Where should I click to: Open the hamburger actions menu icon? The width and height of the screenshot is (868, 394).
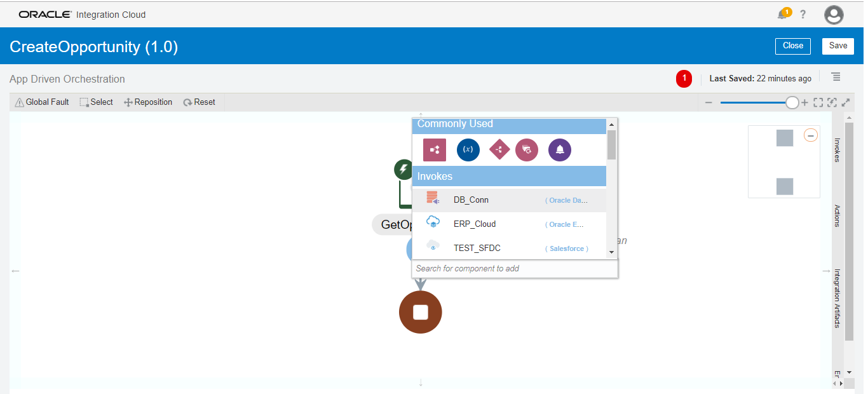[836, 77]
